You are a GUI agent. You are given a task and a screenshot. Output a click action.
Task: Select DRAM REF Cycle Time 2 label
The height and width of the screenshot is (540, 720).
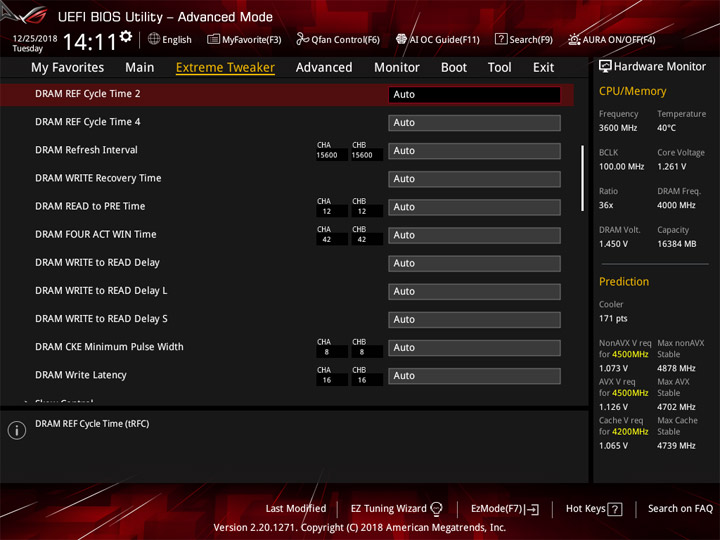(88, 94)
